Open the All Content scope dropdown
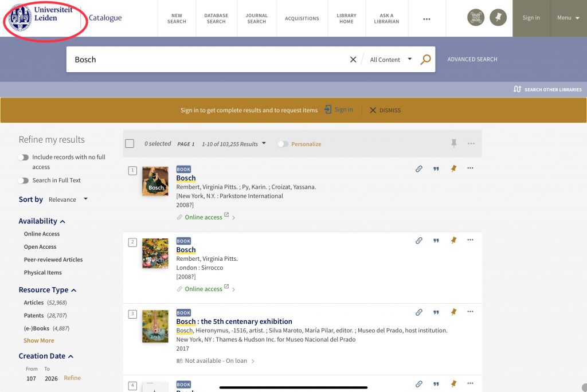Image resolution: width=587 pixels, height=392 pixels. 391,60
